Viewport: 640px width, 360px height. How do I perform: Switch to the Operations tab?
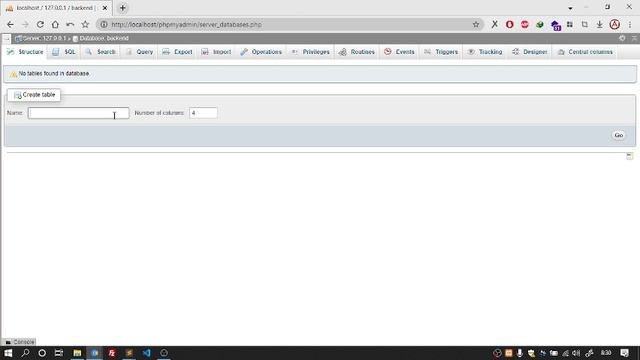pos(261,52)
